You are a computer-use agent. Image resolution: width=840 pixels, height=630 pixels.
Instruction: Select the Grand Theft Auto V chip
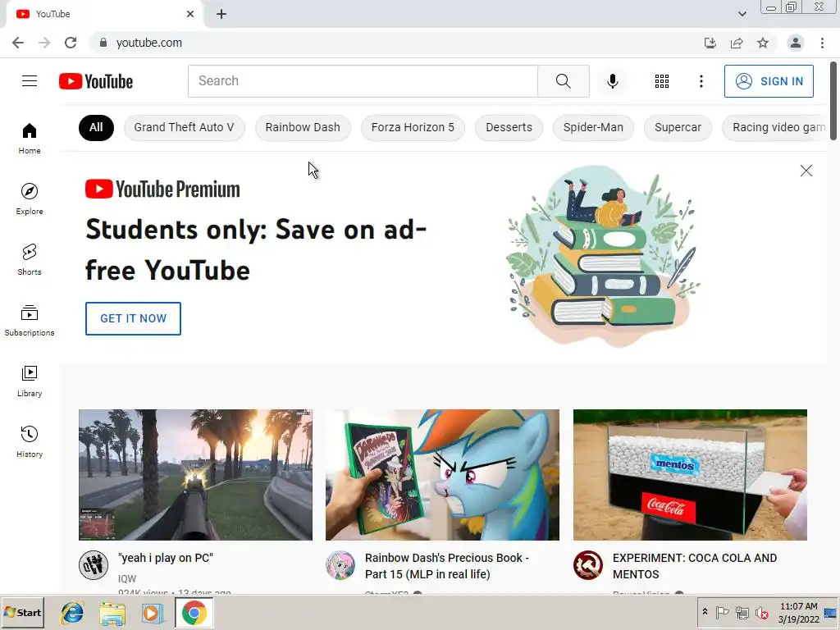(185, 127)
